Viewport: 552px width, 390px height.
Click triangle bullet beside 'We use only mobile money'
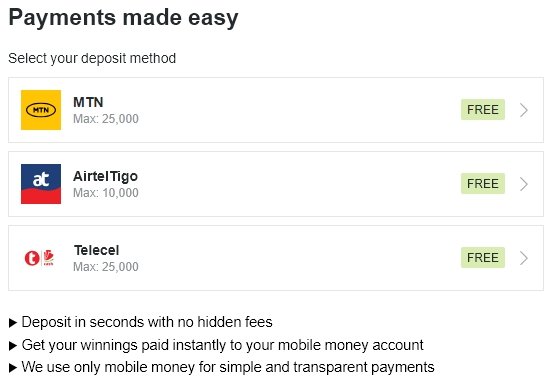coord(13,368)
